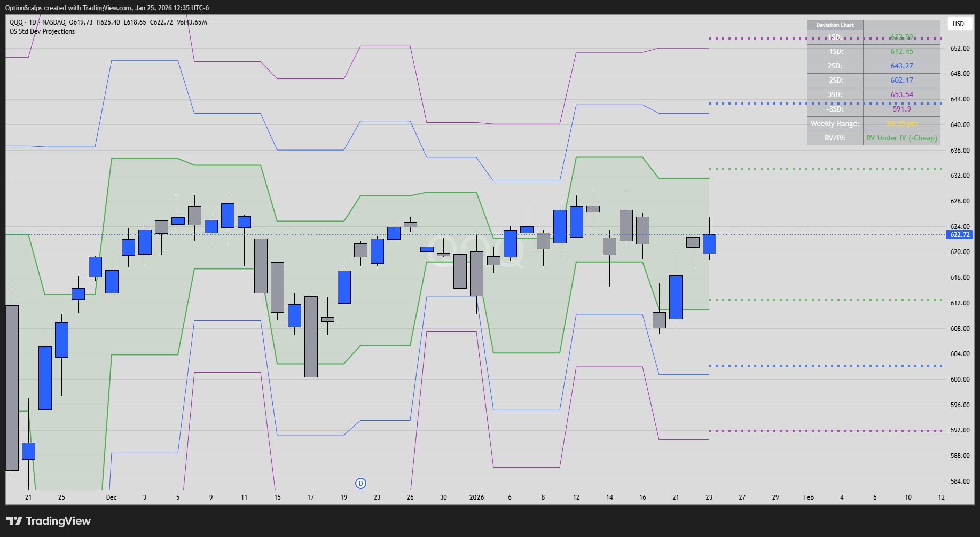Click the TradingView logo at bottom left
Image resolution: width=980 pixels, height=537 pixels.
[49, 521]
